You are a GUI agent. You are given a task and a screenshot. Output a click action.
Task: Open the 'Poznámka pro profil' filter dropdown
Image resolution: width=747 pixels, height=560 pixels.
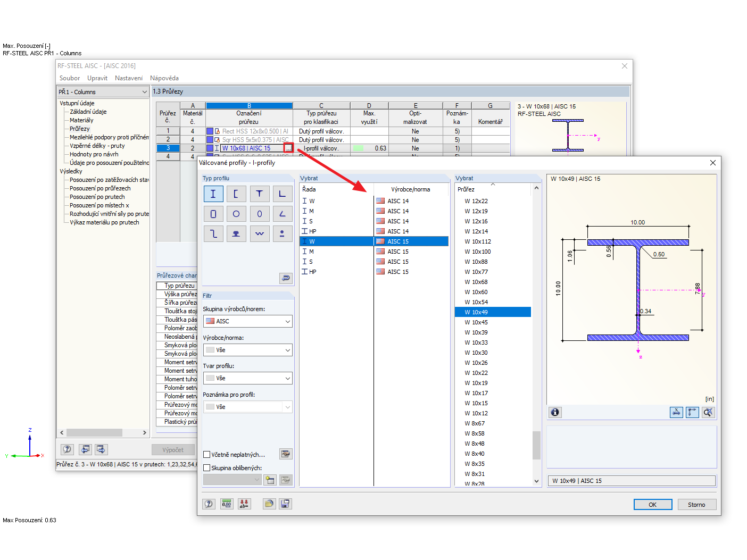(248, 407)
